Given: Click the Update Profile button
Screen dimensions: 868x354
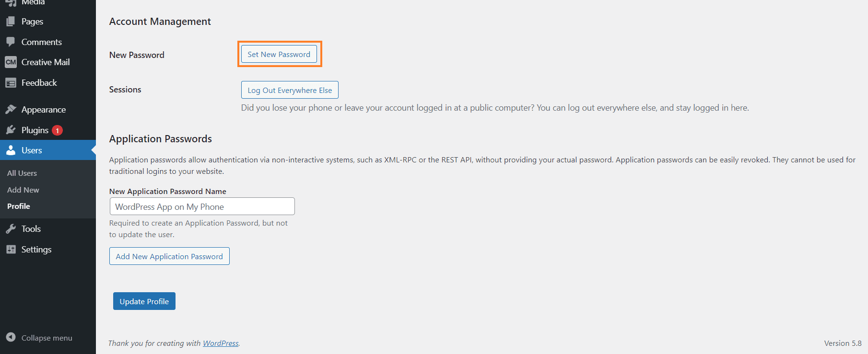Looking at the screenshot, I should (x=144, y=301).
